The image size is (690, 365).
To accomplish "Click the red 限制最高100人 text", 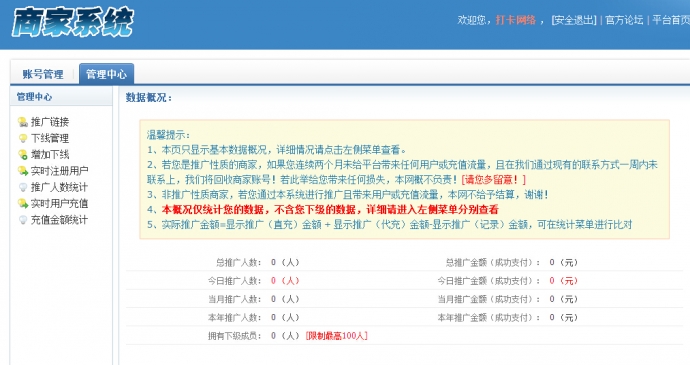I will (337, 336).
